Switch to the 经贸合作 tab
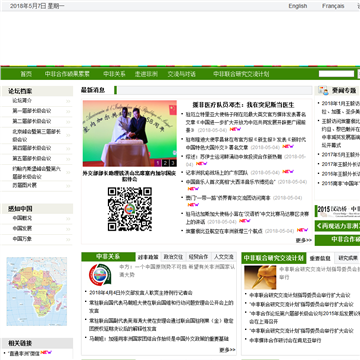360x360 pixels. (198, 257)
